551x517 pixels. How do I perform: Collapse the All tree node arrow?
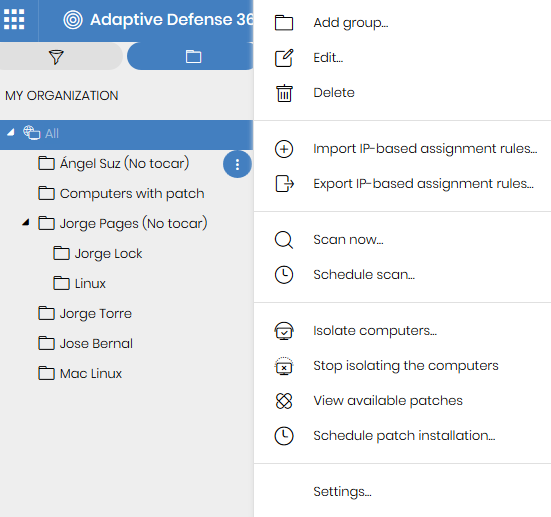point(11,133)
